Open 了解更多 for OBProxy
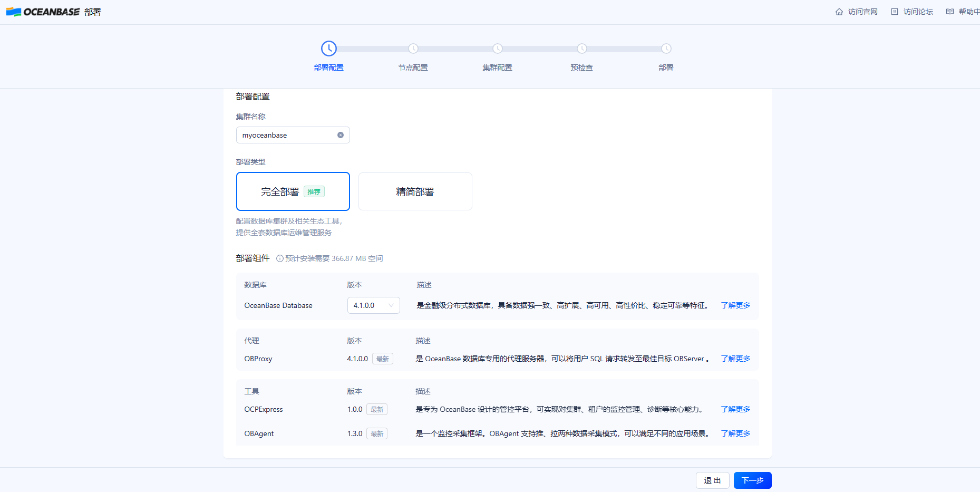980x492 pixels. [736, 359]
